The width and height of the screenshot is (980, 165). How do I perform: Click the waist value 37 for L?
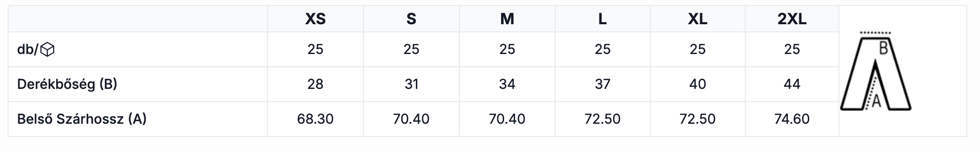[x=602, y=84]
